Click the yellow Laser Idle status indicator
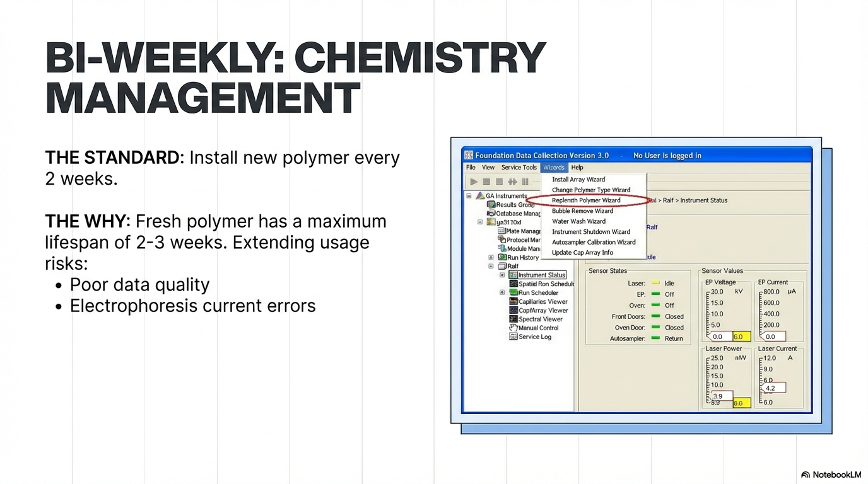 click(x=655, y=284)
